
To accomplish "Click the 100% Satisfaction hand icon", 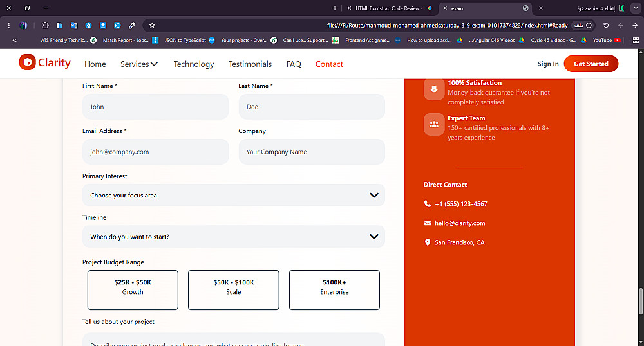I will tap(434, 89).
